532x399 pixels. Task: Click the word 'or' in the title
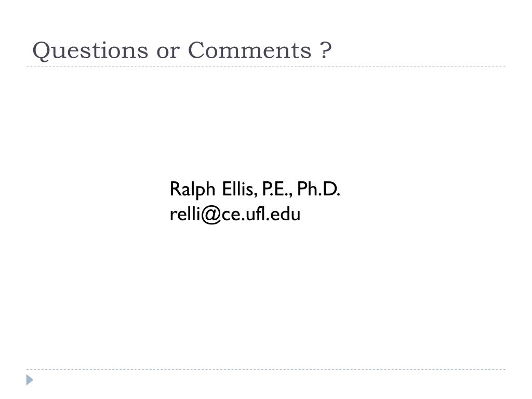tap(168, 52)
